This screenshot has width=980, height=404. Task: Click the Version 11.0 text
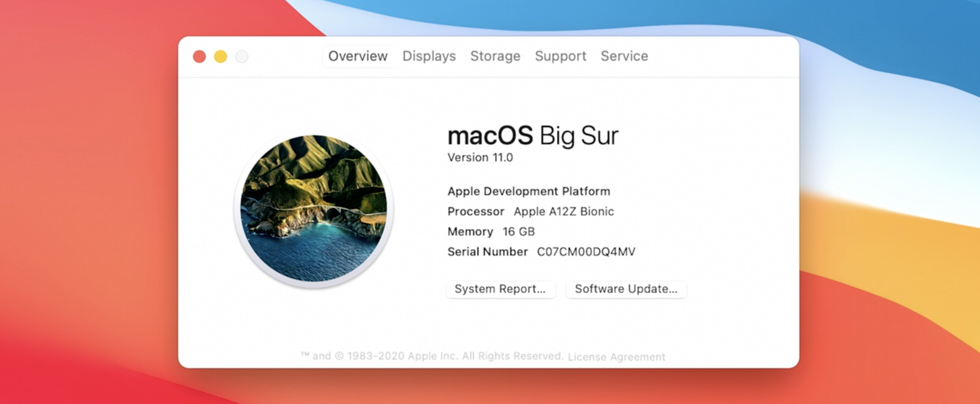(x=480, y=158)
